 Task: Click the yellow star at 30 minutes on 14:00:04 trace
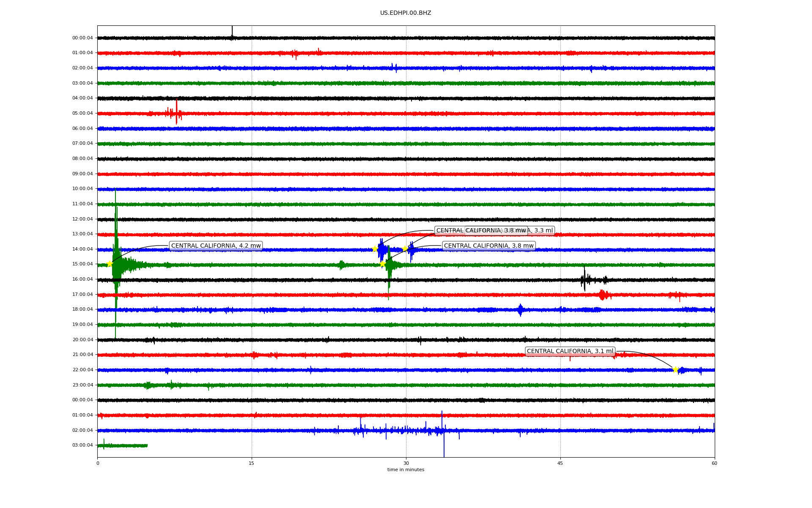[x=405, y=248]
